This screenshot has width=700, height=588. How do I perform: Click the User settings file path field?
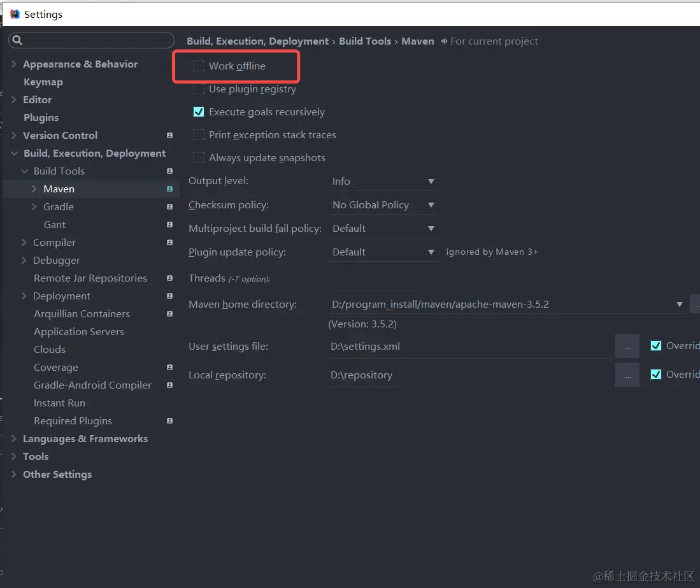[471, 347]
